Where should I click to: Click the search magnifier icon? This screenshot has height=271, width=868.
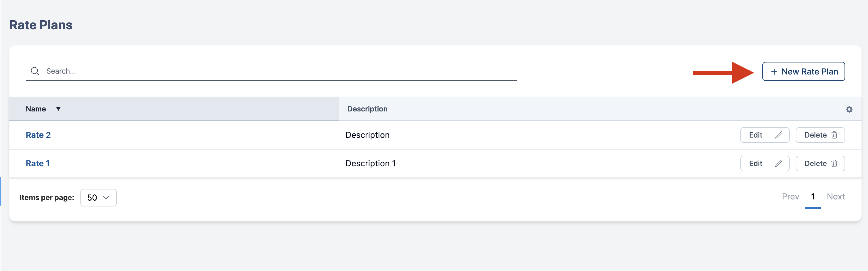(35, 71)
